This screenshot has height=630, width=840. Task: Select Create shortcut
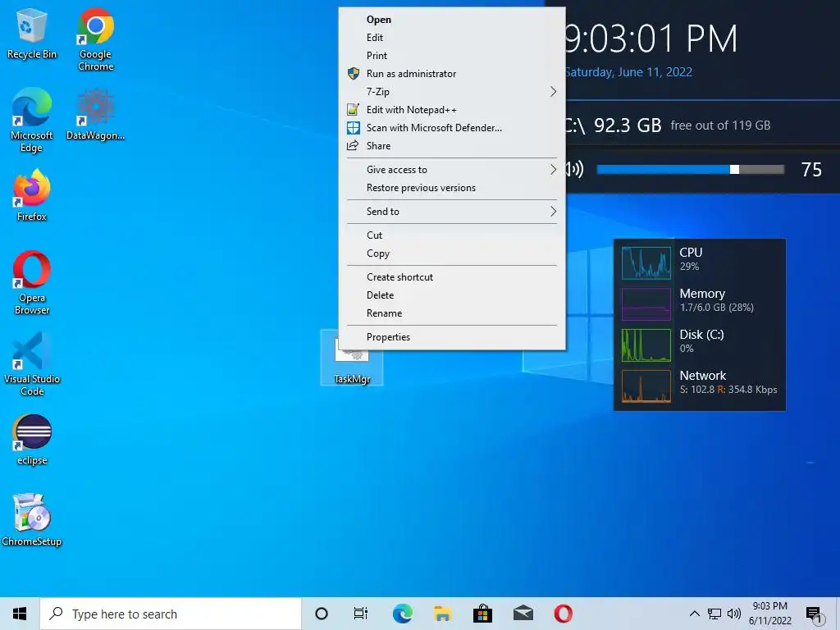(452, 277)
